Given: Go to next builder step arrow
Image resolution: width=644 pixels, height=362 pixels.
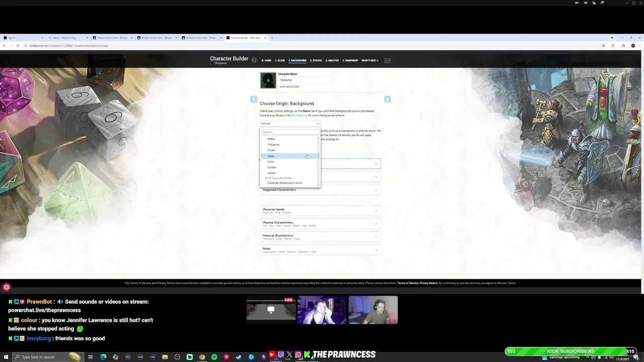Looking at the screenshot, I should (x=387, y=99).
